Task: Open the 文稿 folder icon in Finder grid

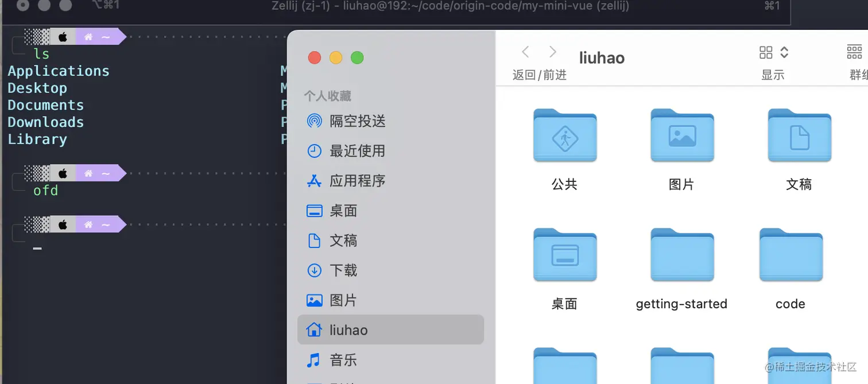Action: coord(799,135)
